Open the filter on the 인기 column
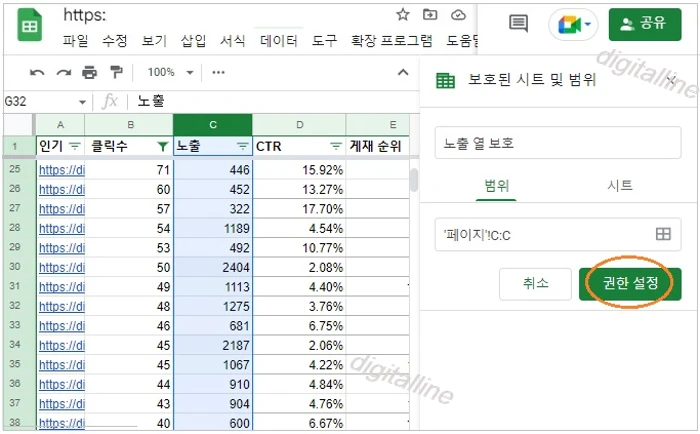The image size is (700, 434). pyautogui.click(x=75, y=146)
